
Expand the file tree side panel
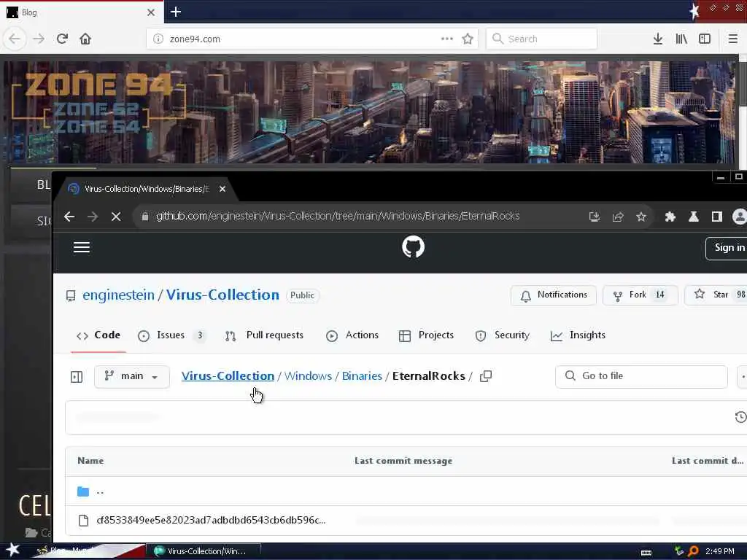pos(76,377)
